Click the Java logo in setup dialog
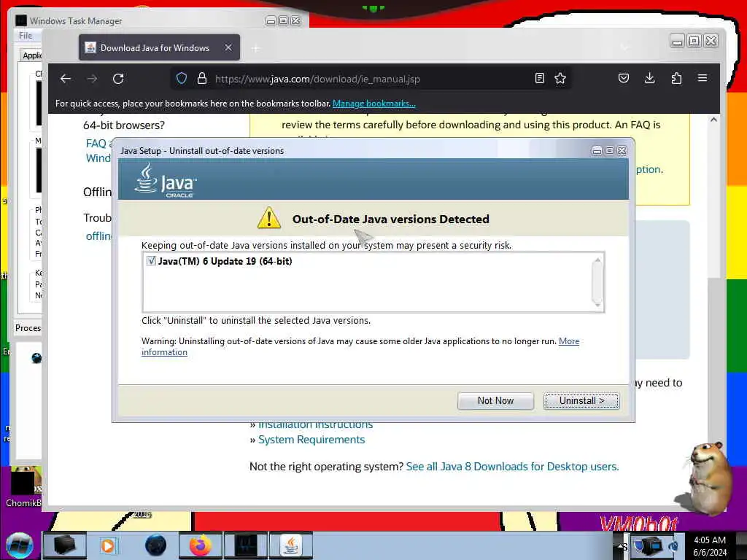Screen dimensions: 747x560 (x=166, y=180)
